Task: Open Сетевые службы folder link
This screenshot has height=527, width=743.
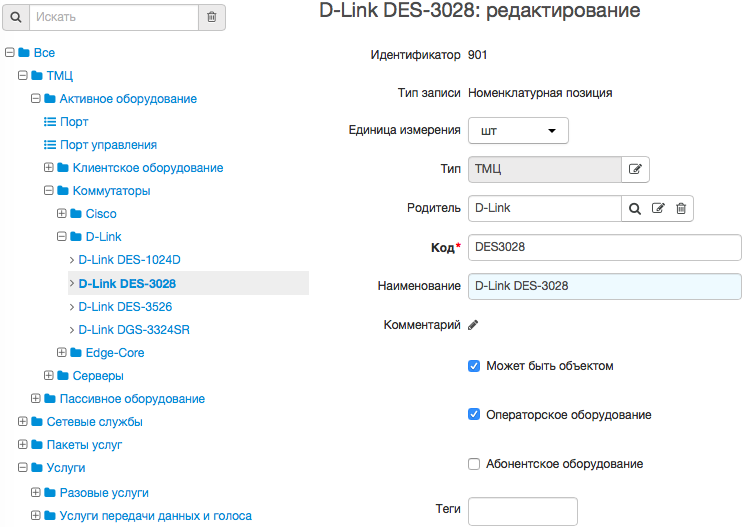Action: tap(95, 422)
